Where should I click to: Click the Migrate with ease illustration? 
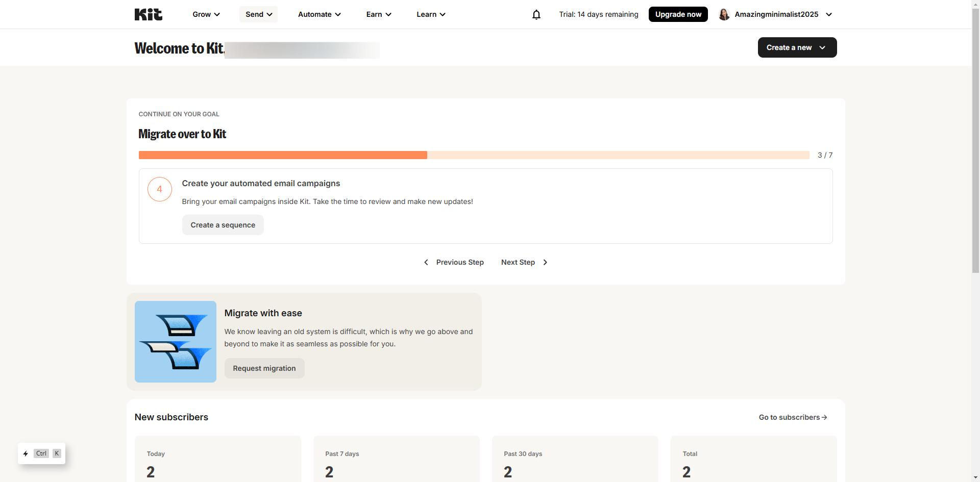point(176,342)
